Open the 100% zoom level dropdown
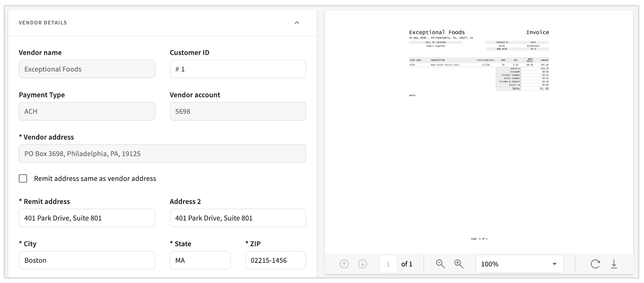The image size is (644, 283). 519,264
